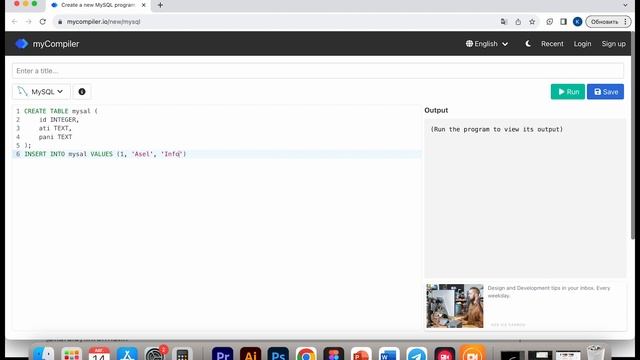Launch PowerPoint from the dock
The height and width of the screenshot is (360, 640).
click(x=361, y=353)
